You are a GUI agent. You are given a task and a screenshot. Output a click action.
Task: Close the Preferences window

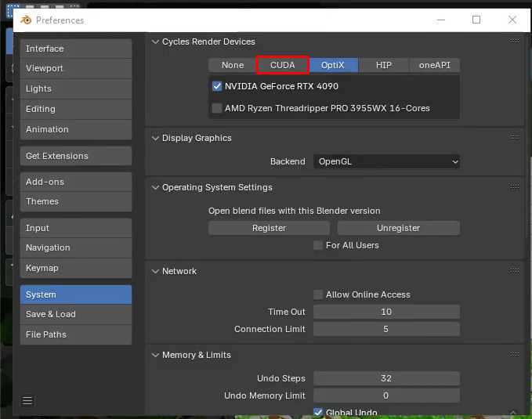pos(512,20)
